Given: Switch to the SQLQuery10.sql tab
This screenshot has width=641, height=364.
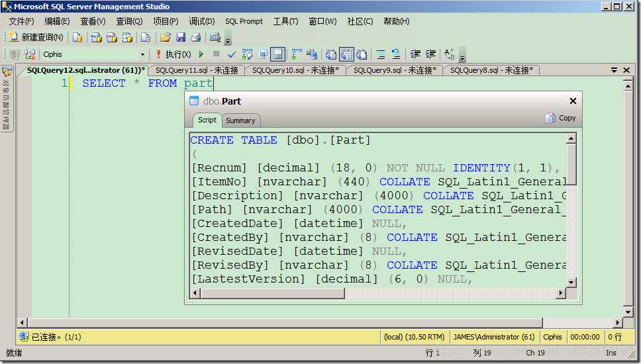Looking at the screenshot, I should [295, 70].
